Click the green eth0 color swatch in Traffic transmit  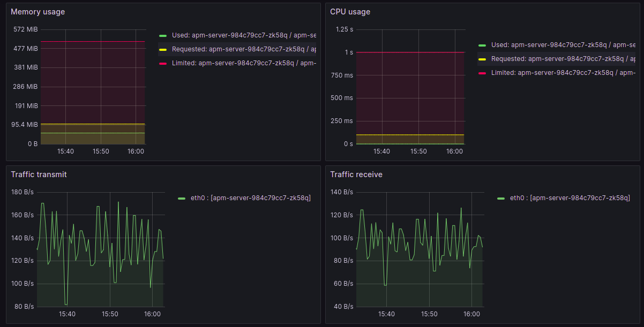click(182, 199)
